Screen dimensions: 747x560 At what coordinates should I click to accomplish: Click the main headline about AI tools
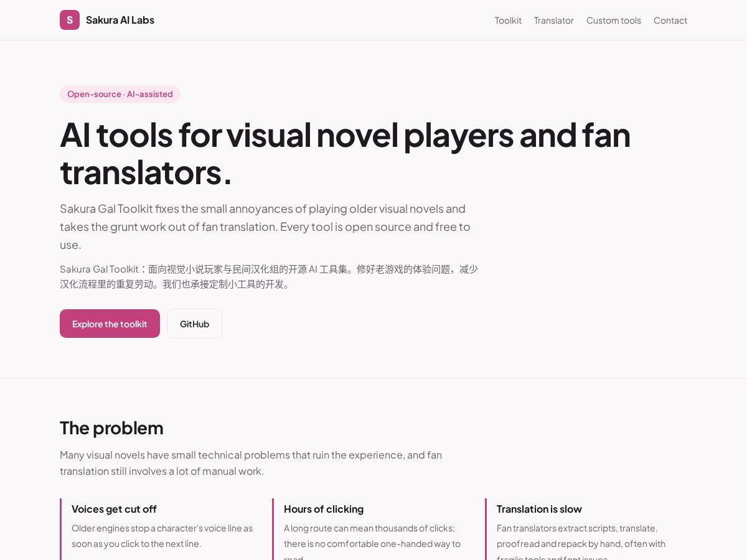(345, 153)
